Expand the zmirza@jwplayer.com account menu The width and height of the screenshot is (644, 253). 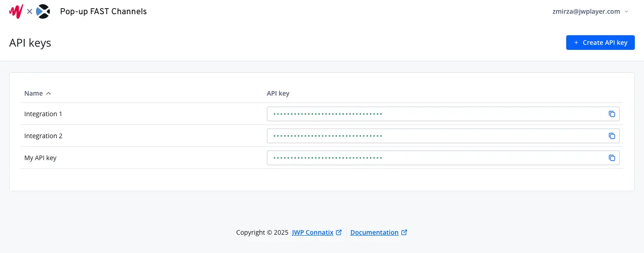tap(590, 11)
